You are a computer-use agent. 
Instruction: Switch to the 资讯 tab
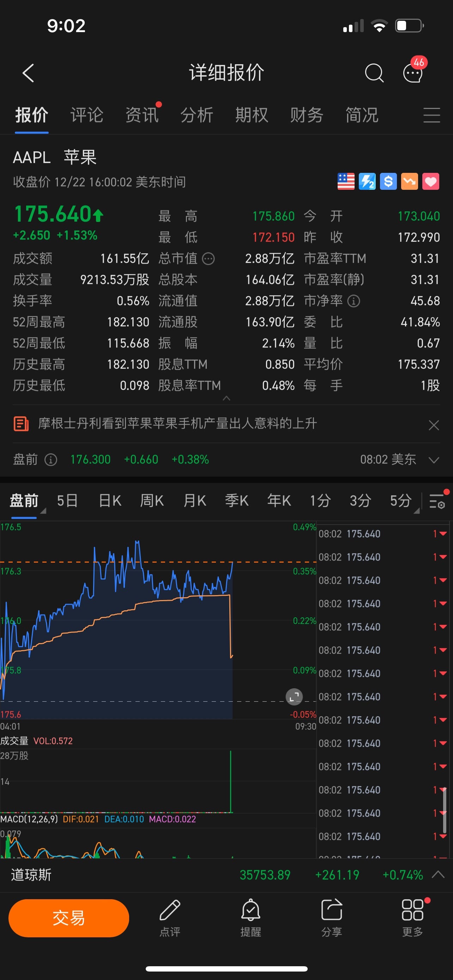click(142, 115)
